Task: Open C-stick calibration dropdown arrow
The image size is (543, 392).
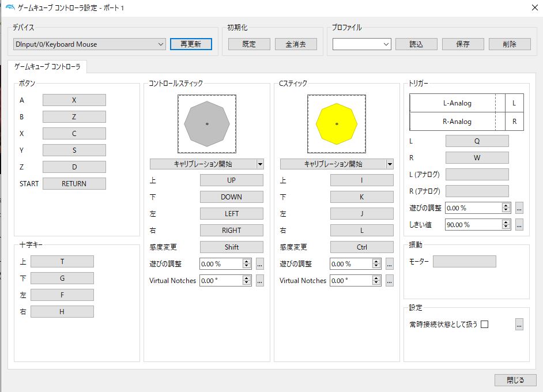Action: [390, 164]
